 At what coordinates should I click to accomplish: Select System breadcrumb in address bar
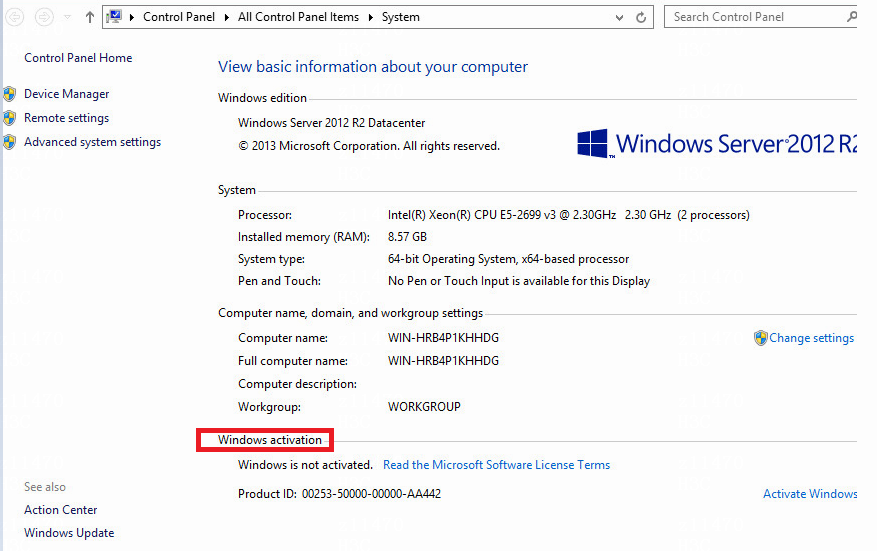pos(400,17)
